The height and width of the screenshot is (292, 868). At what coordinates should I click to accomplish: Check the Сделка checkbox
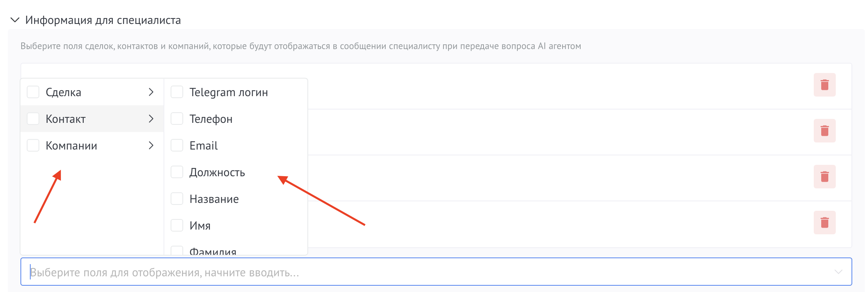click(x=33, y=91)
